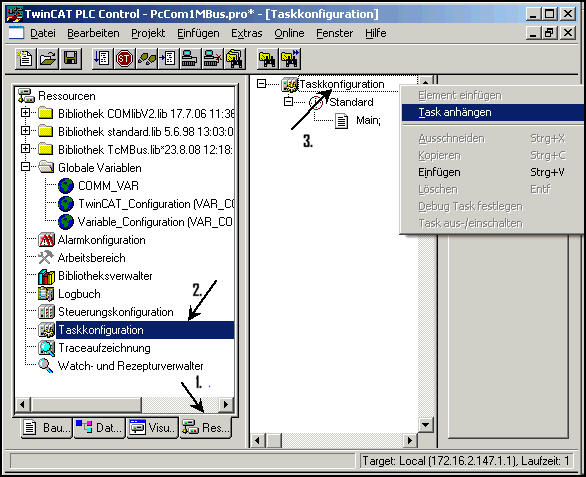Click the Find binoculars toolbar icon
The image size is (586, 477).
pos(268,59)
